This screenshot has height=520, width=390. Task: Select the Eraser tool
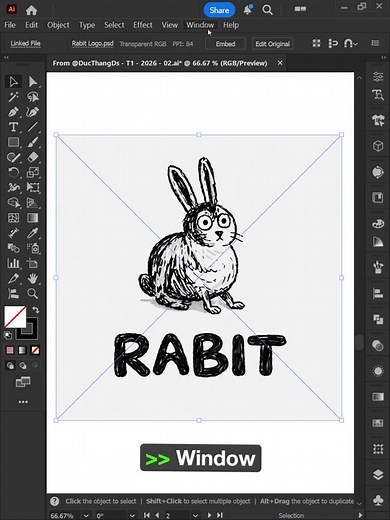click(33, 157)
